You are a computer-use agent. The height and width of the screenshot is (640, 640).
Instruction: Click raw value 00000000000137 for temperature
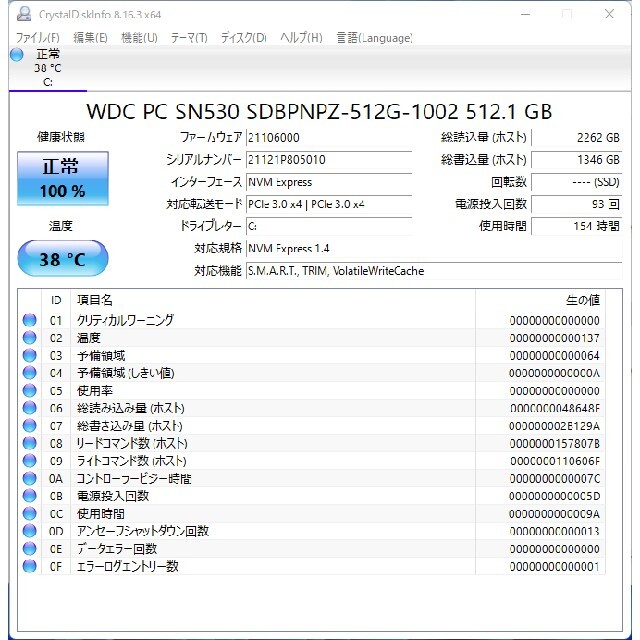tap(554, 338)
